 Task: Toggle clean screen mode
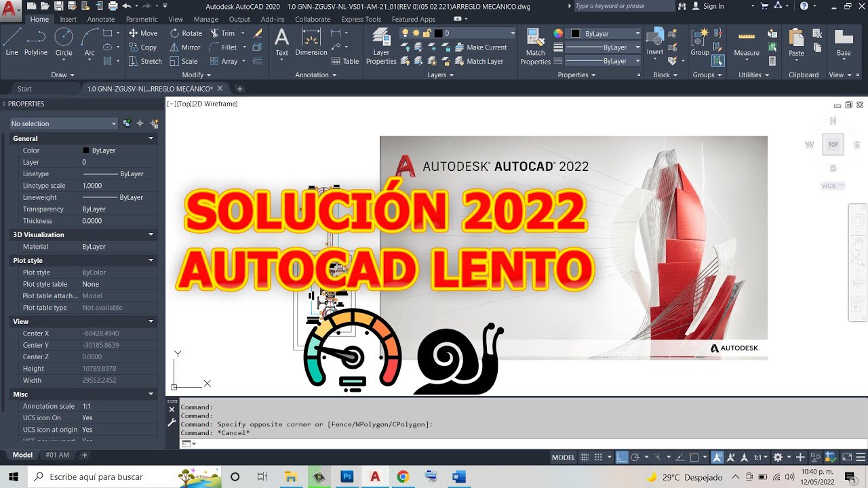pyautogui.click(x=846, y=457)
